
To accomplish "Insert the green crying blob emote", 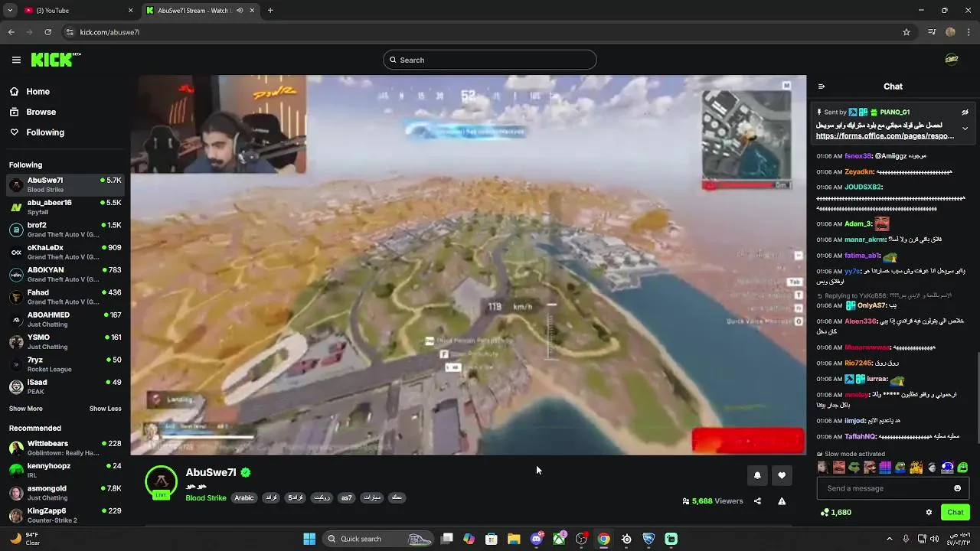I will (x=963, y=468).
